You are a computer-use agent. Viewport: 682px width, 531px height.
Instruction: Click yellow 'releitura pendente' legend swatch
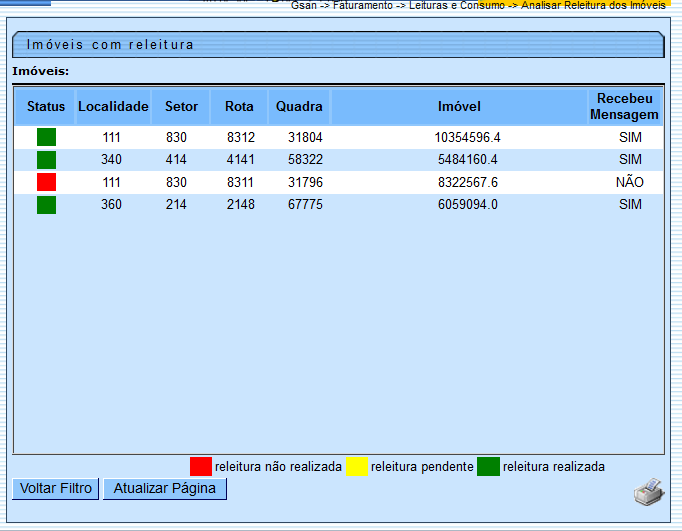click(x=357, y=466)
